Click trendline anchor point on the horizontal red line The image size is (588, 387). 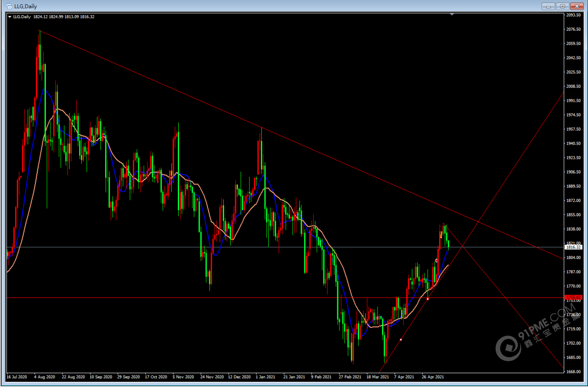pos(428,299)
